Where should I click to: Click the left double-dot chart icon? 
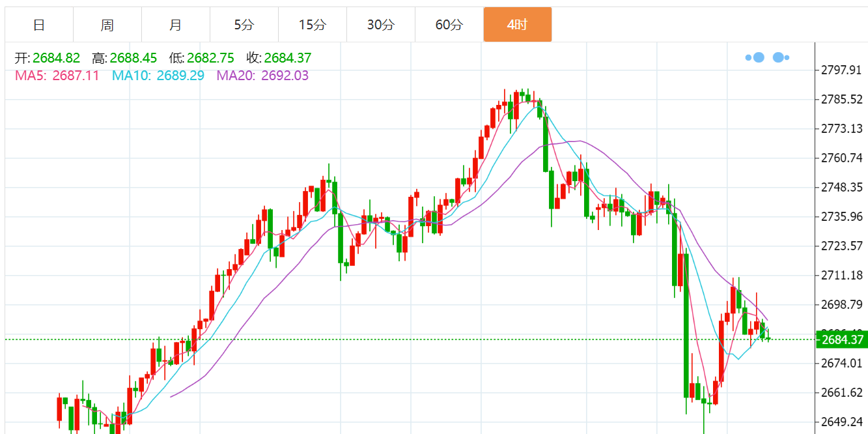pyautogui.click(x=755, y=58)
